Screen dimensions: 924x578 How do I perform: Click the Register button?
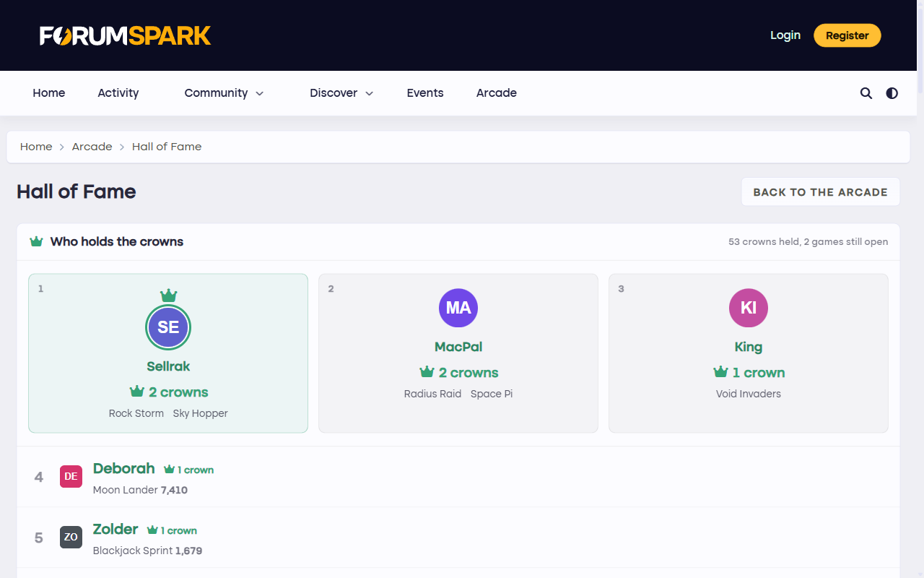click(847, 35)
